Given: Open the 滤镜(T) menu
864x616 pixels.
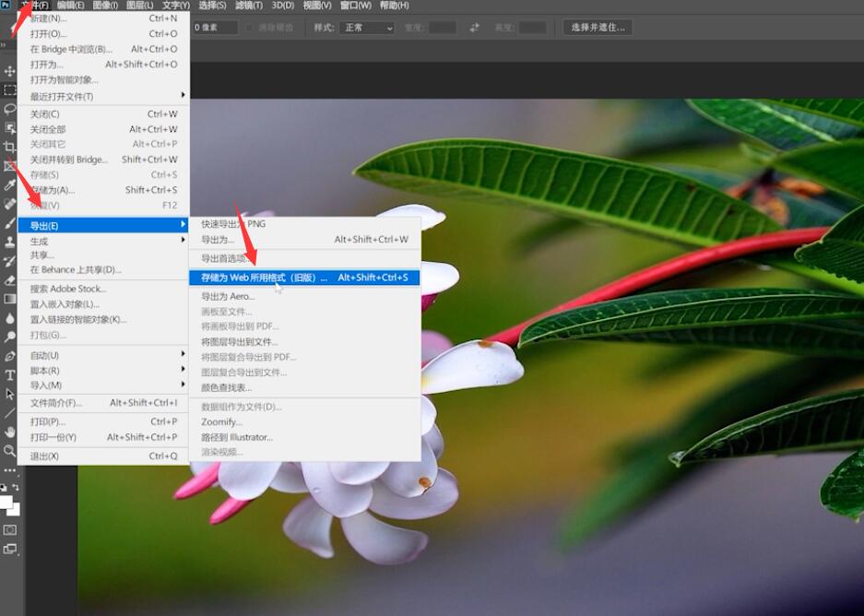Looking at the screenshot, I should point(249,5).
